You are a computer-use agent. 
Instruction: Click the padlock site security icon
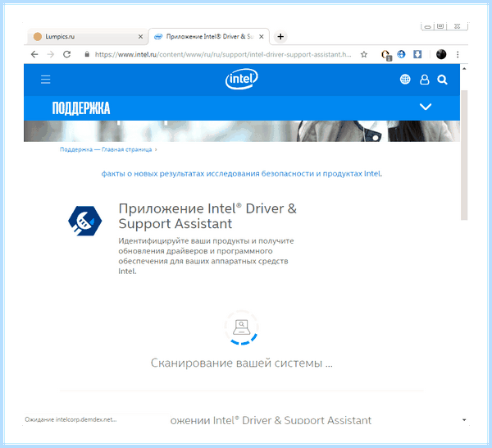tap(87, 54)
